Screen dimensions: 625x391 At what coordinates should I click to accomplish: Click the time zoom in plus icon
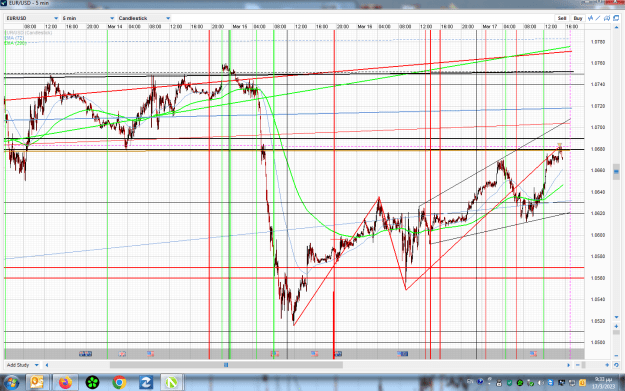607,365
